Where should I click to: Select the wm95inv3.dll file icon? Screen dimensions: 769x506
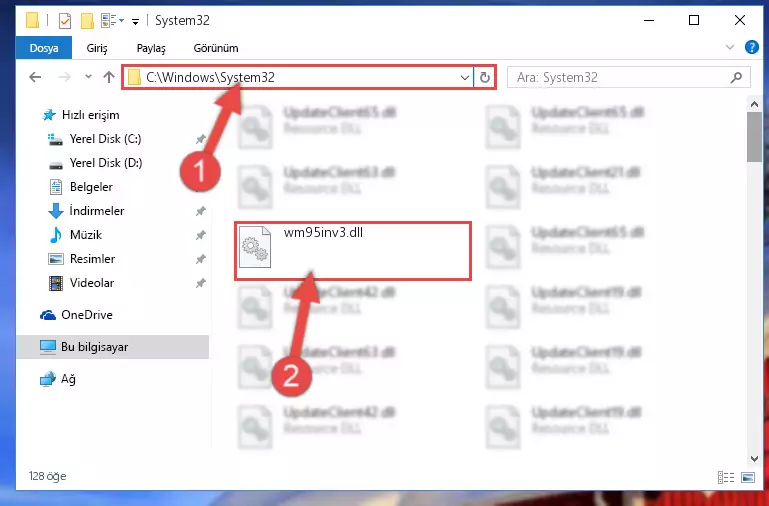pos(255,247)
